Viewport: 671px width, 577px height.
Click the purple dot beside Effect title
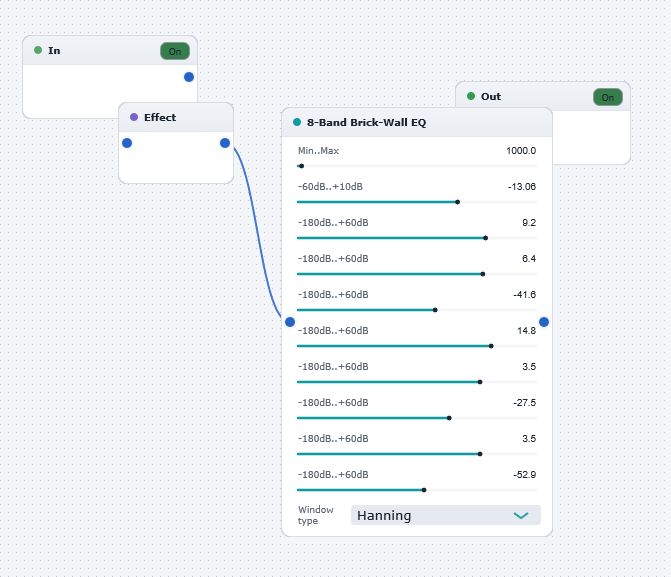[x=134, y=117]
